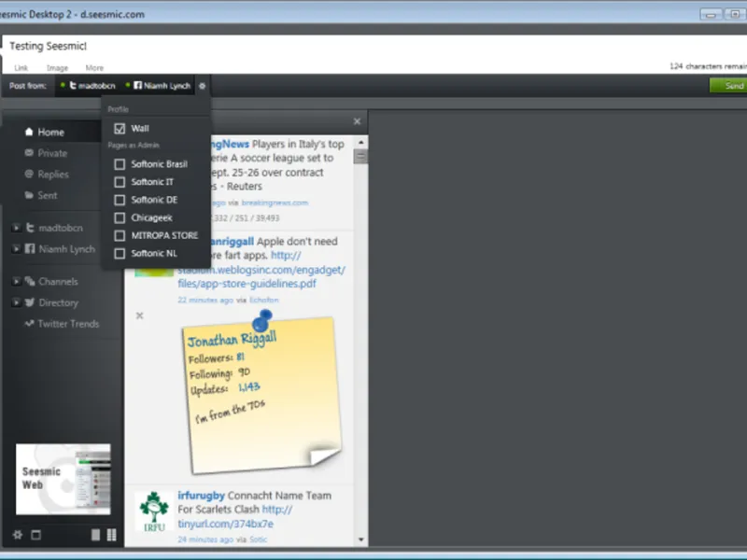
Task: Open Directory in the sidebar
Action: 59,302
